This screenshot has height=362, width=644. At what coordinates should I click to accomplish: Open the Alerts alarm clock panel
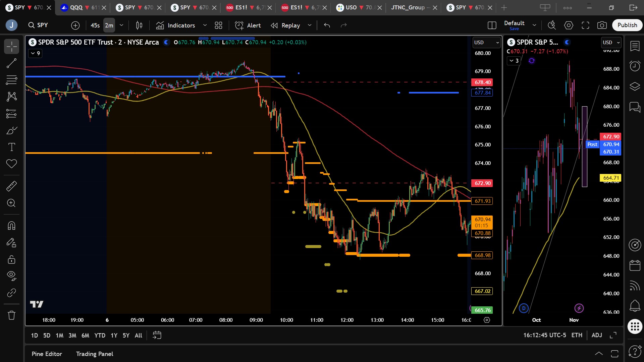[x=635, y=66]
